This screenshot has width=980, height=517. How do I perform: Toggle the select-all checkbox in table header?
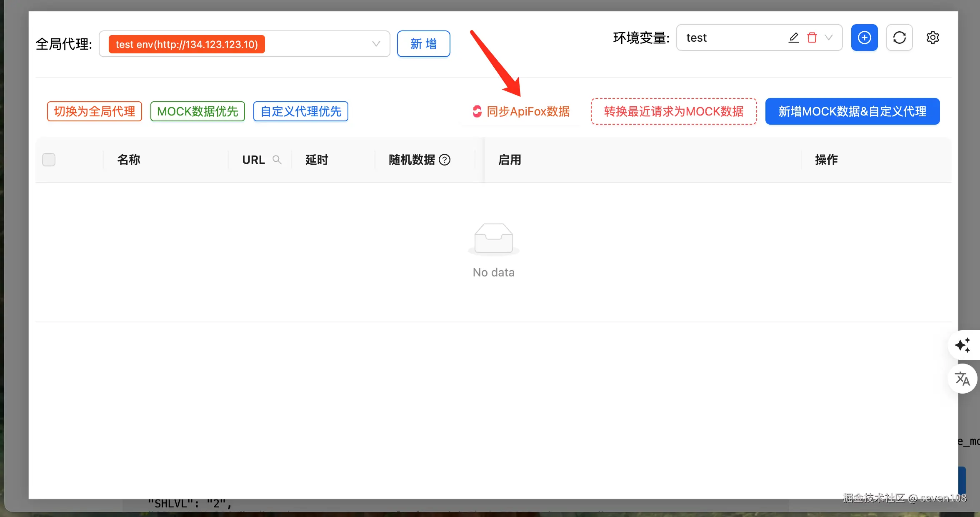point(49,160)
